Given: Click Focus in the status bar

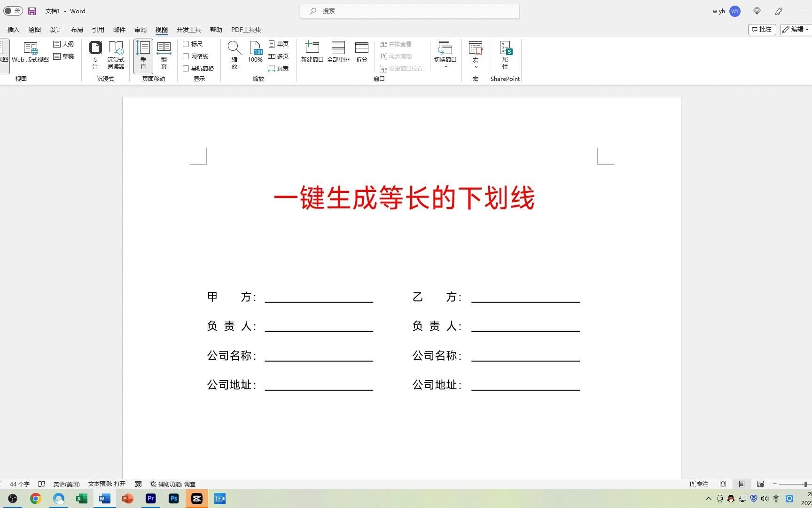Looking at the screenshot, I should tap(698, 484).
